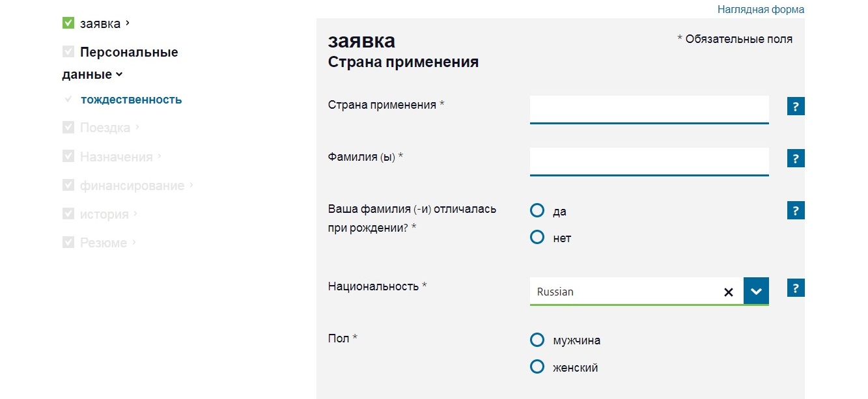Clear the Russian nationality selection

[x=729, y=292]
